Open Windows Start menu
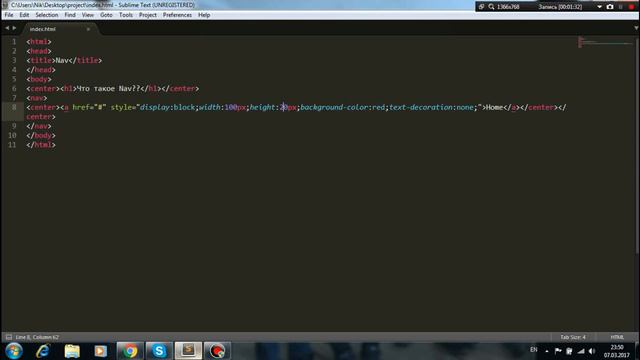The width and height of the screenshot is (640, 360). coord(14,351)
